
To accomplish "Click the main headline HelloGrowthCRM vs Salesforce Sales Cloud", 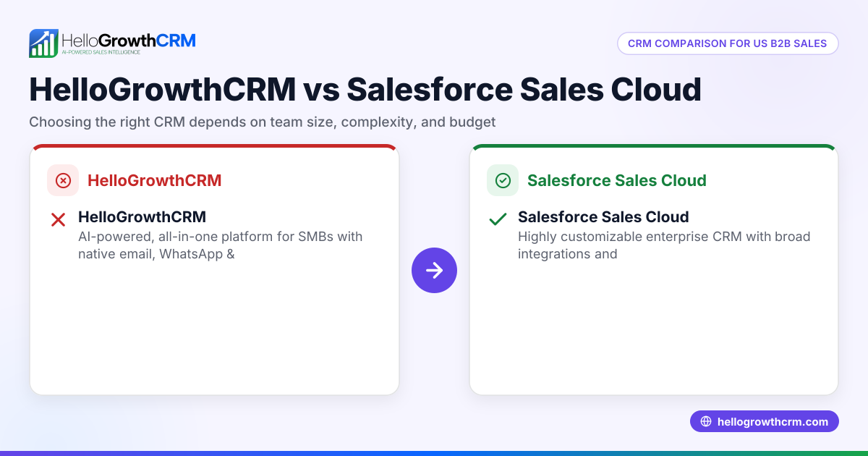I will click(x=365, y=90).
